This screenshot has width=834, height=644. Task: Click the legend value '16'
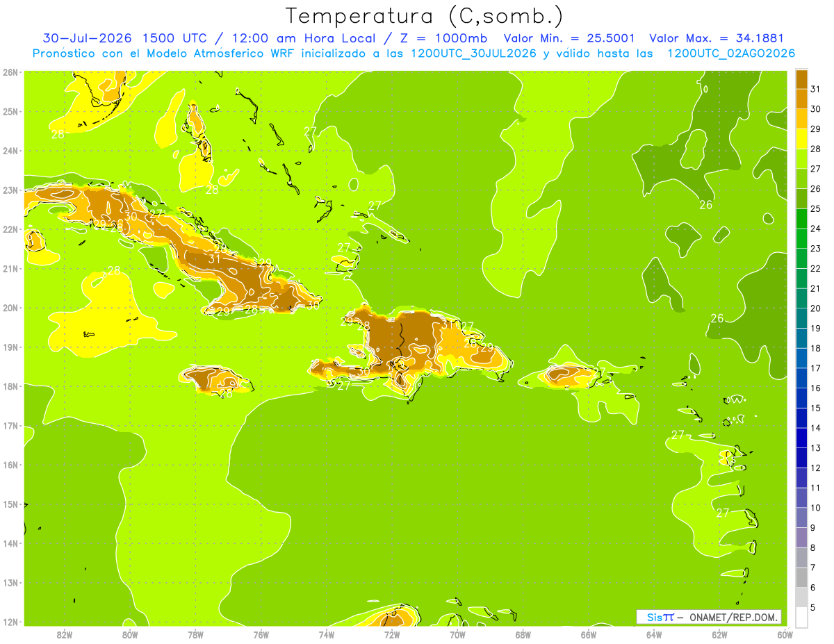tap(816, 388)
